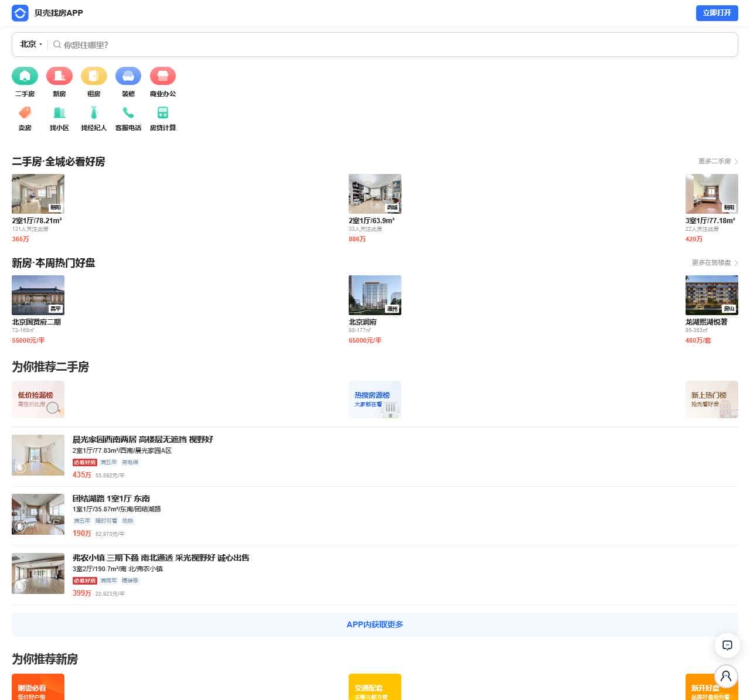Tap the 卖房 sell house icon
750x700 pixels.
25,112
